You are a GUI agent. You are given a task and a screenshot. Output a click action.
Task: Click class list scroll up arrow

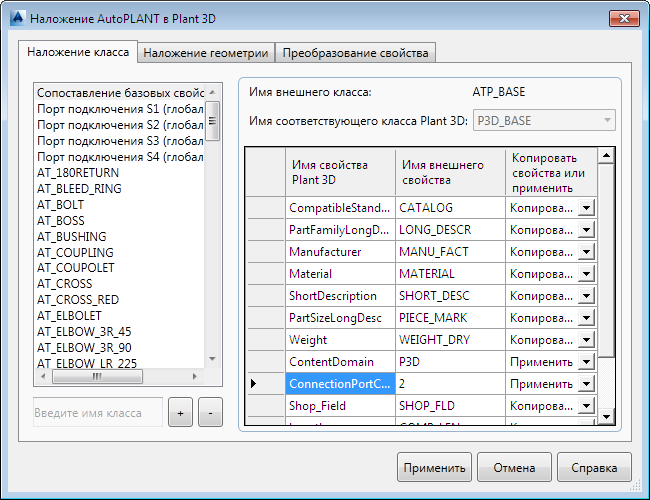tap(212, 92)
